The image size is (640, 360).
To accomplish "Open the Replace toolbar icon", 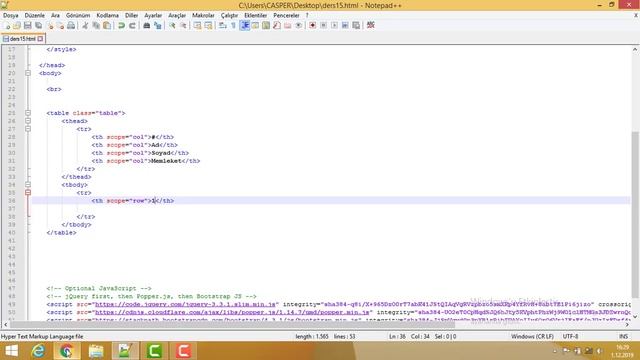I will [158, 25].
